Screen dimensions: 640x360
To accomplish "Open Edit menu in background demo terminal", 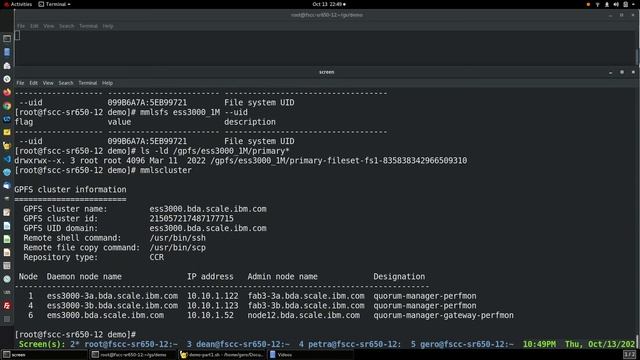I will coord(34,26).
